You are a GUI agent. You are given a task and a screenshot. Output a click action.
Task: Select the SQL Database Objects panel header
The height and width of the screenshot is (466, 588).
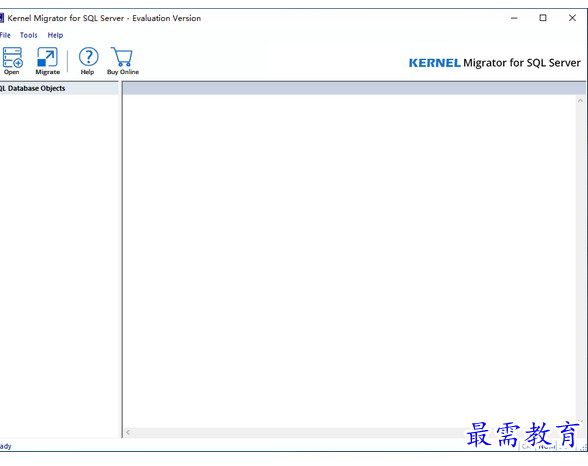(59, 88)
